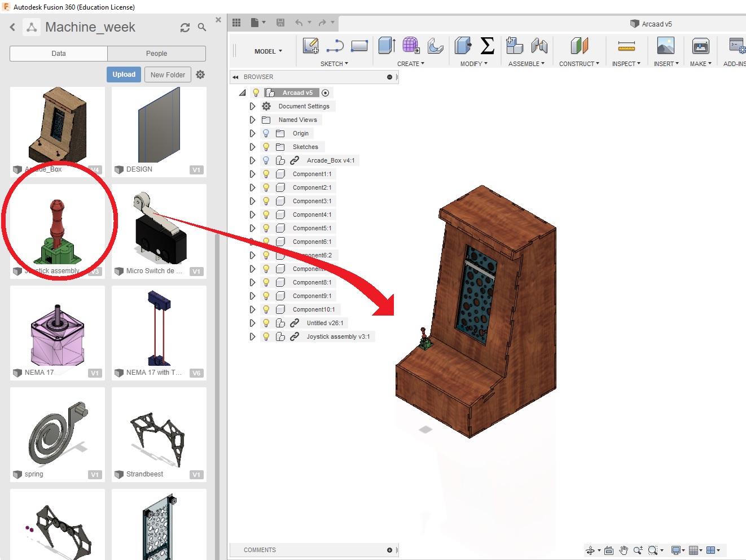Select the Rectangle sketch tool
The width and height of the screenshot is (746, 560).
click(359, 46)
